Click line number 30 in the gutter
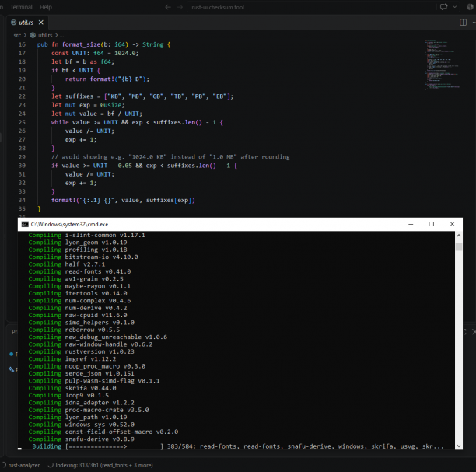The image size is (476, 472). [x=22, y=166]
